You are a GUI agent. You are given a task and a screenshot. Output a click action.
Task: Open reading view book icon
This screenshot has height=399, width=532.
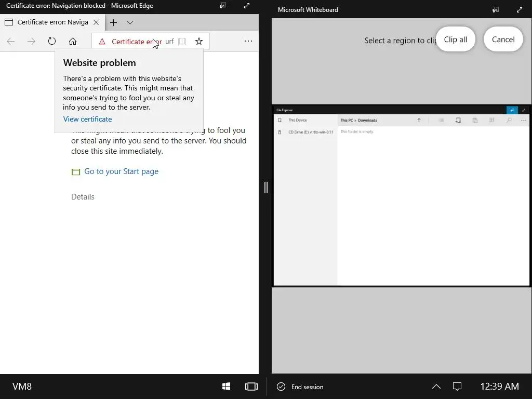[182, 42]
